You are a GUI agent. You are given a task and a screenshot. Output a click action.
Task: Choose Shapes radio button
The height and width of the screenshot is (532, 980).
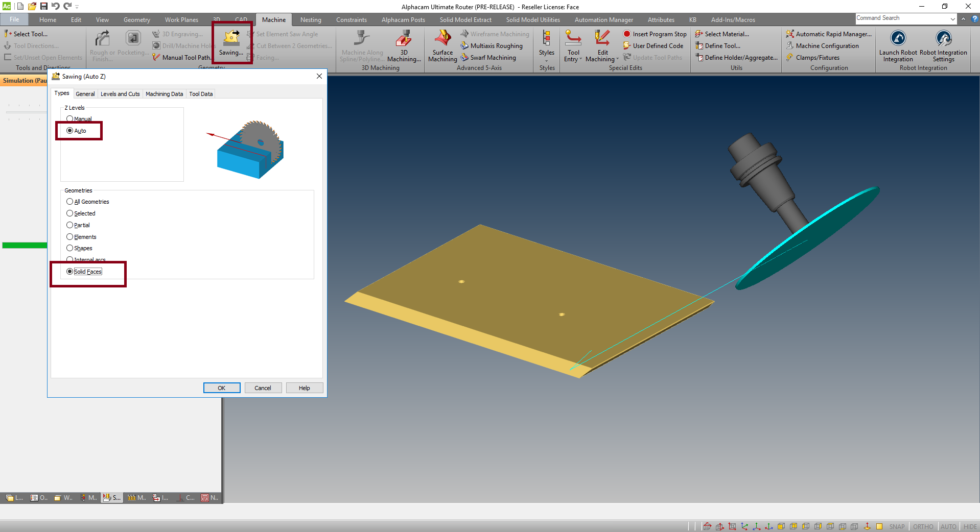click(x=79, y=248)
